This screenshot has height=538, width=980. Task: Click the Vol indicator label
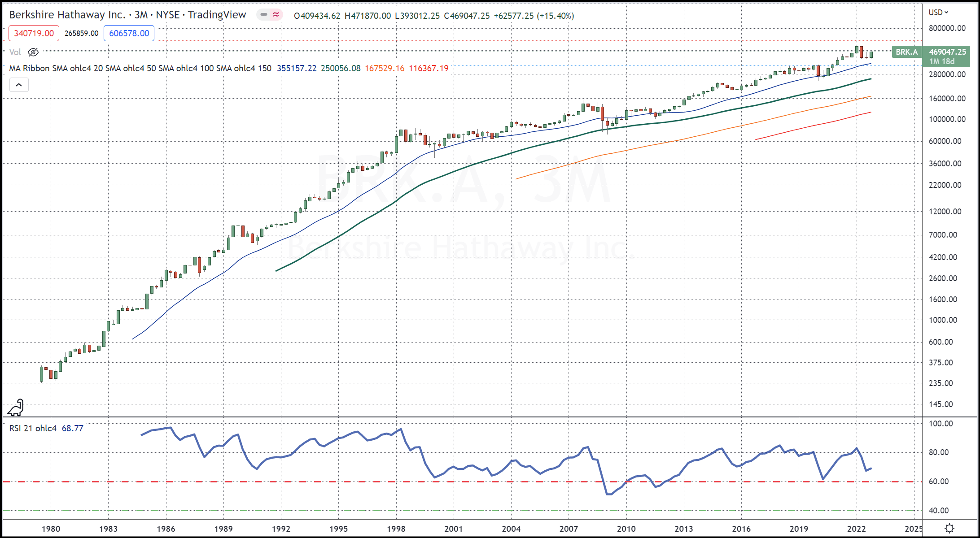point(15,52)
